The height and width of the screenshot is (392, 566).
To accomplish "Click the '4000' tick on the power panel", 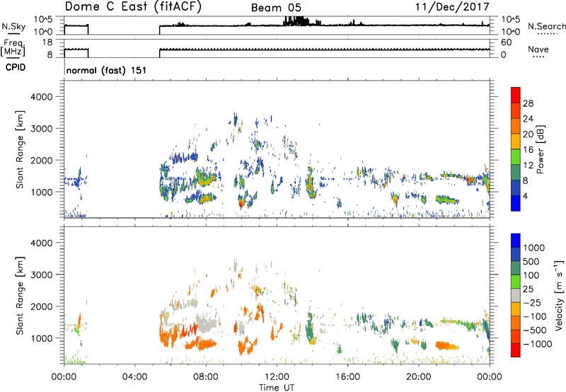I will pyautogui.click(x=42, y=97).
